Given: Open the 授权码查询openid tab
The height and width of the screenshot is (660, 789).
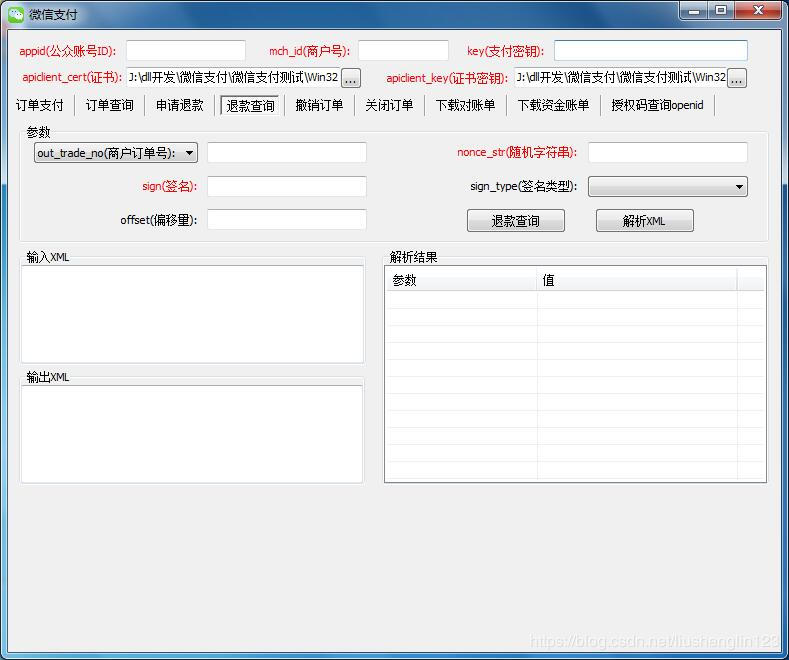Looking at the screenshot, I should [657, 105].
